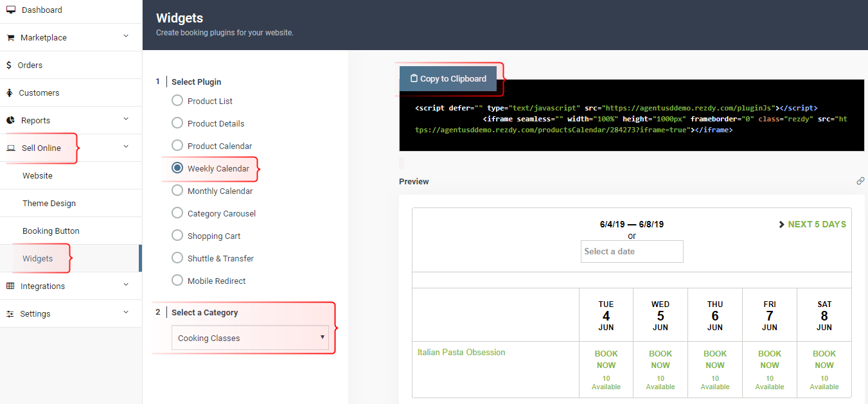Choose the Mobile Redirect radio button

[177, 280]
